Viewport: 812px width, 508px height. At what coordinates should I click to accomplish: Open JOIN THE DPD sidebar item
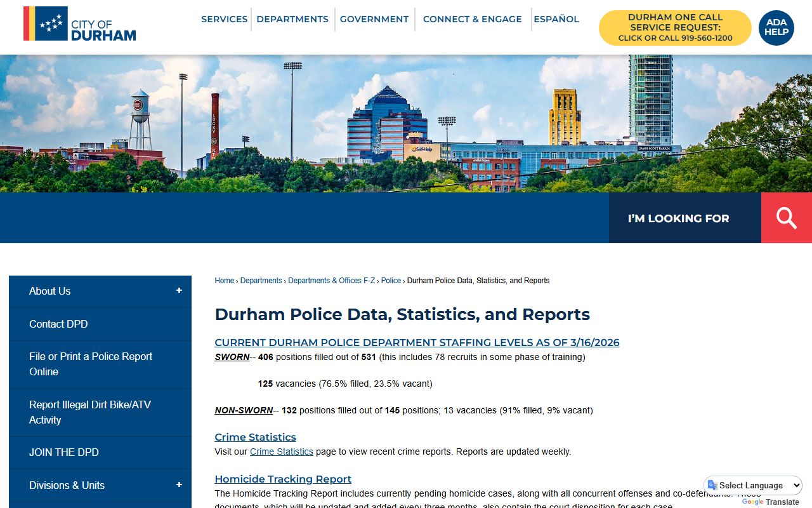click(100, 452)
